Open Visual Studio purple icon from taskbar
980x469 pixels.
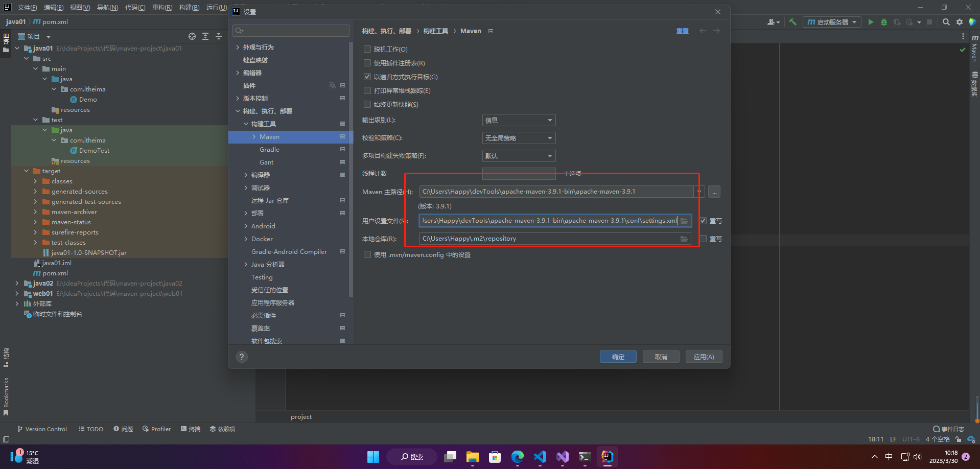563,456
